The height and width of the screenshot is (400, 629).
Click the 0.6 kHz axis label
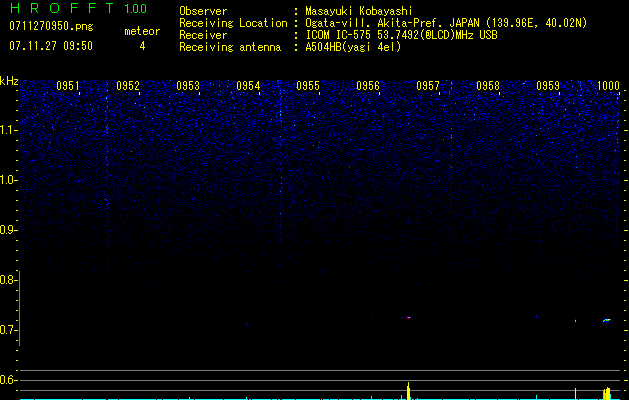(8, 380)
